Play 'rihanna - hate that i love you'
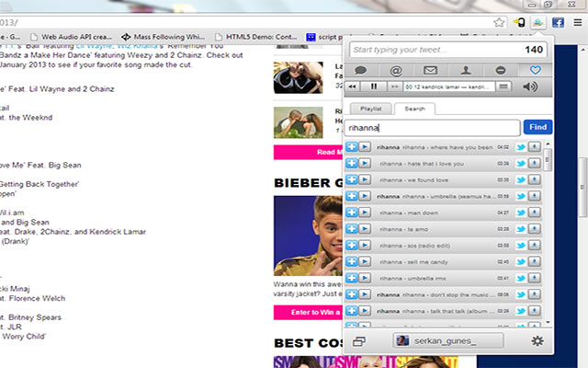The width and height of the screenshot is (588, 368). pyautogui.click(x=365, y=164)
